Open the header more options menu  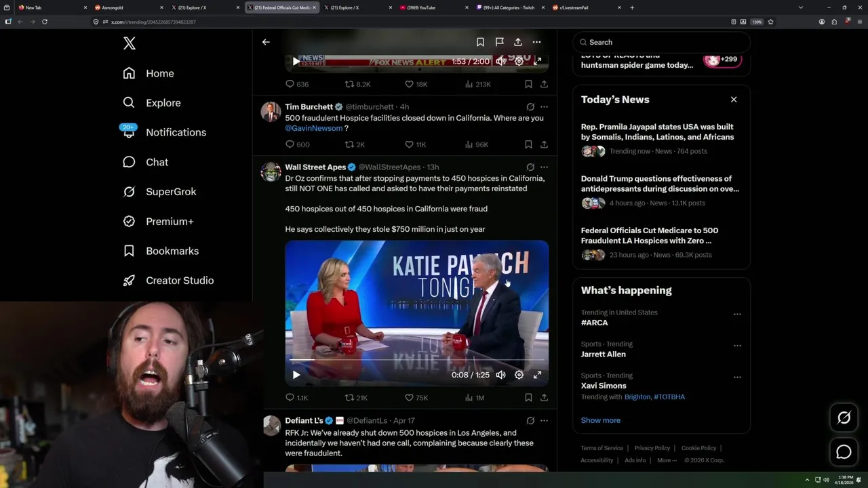coord(536,42)
